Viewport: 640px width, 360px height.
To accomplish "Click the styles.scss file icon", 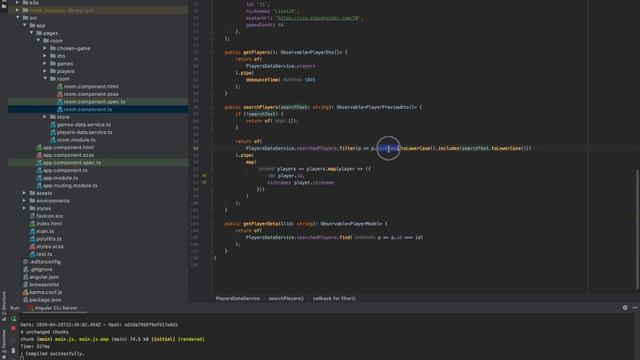I will click(32, 247).
